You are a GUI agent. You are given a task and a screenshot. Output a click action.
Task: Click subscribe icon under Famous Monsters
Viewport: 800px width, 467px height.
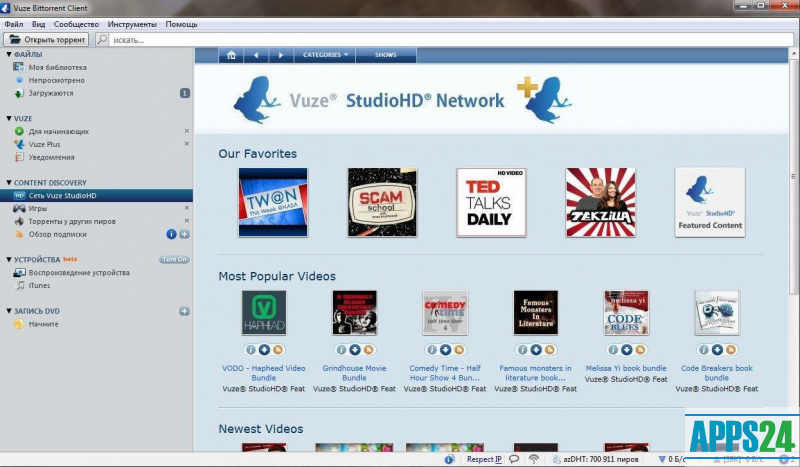(x=549, y=350)
